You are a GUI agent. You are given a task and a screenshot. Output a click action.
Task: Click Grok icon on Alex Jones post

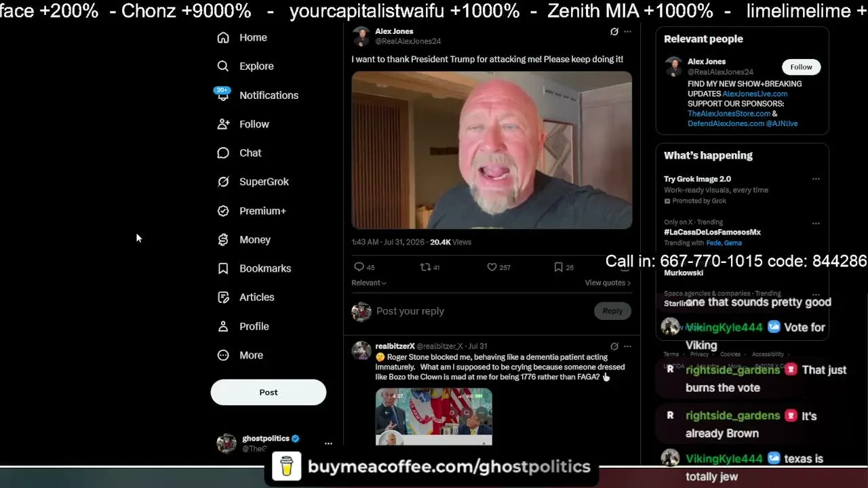[x=614, y=31]
